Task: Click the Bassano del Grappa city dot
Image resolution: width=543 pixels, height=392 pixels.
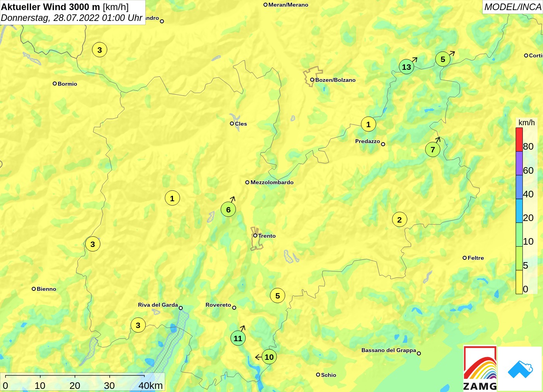Action: (x=419, y=353)
